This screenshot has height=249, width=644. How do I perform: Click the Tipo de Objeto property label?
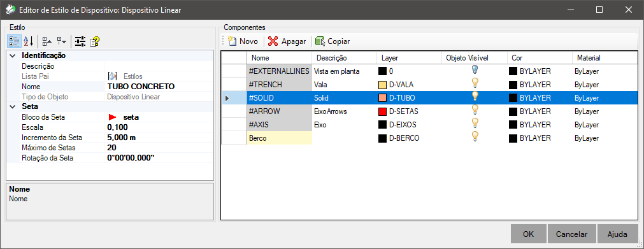click(x=45, y=97)
